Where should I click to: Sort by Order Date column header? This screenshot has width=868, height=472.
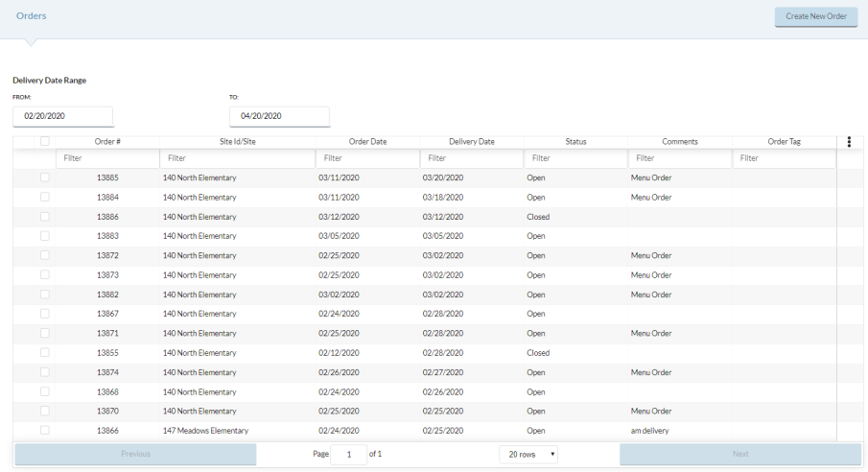pos(367,141)
